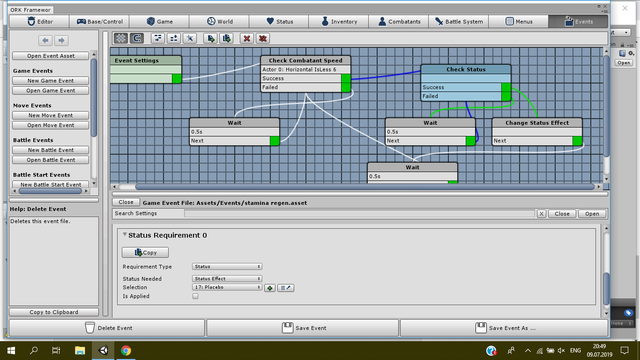
Task: Click the edit icon next to Selection
Action: pos(286,288)
